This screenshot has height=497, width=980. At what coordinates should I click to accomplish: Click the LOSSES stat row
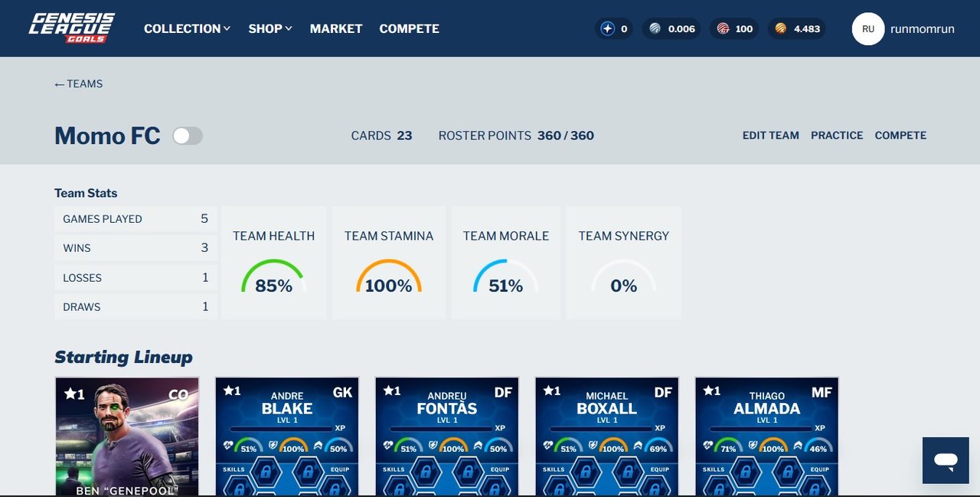pos(136,278)
